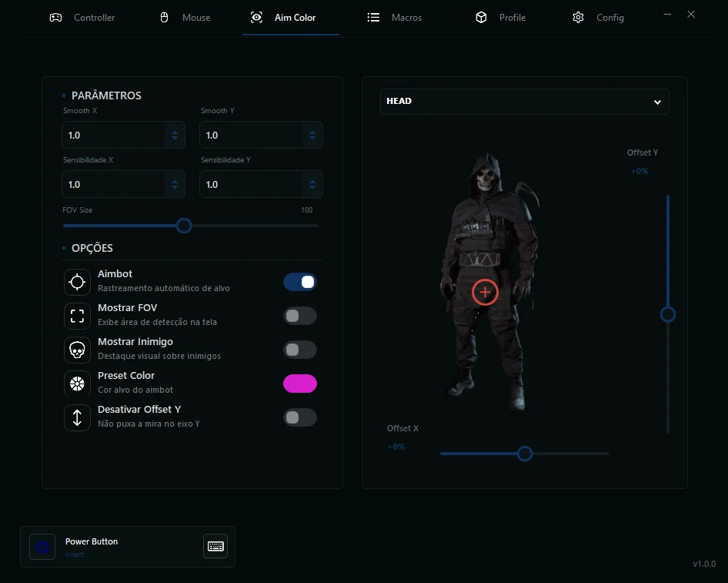Click the HEAD dropdown chevron arrow
The height and width of the screenshot is (583, 728).
[x=657, y=102]
